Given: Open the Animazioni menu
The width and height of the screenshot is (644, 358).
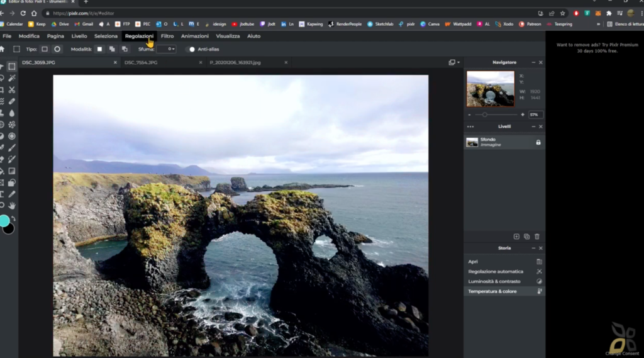Looking at the screenshot, I should tap(195, 36).
